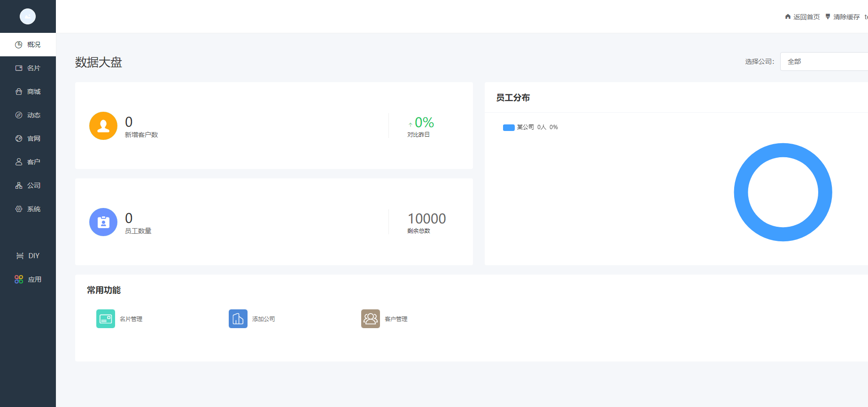Screen dimensions: 868x407
Task: Click the 概况 pie chart icon
Action: click(19, 45)
